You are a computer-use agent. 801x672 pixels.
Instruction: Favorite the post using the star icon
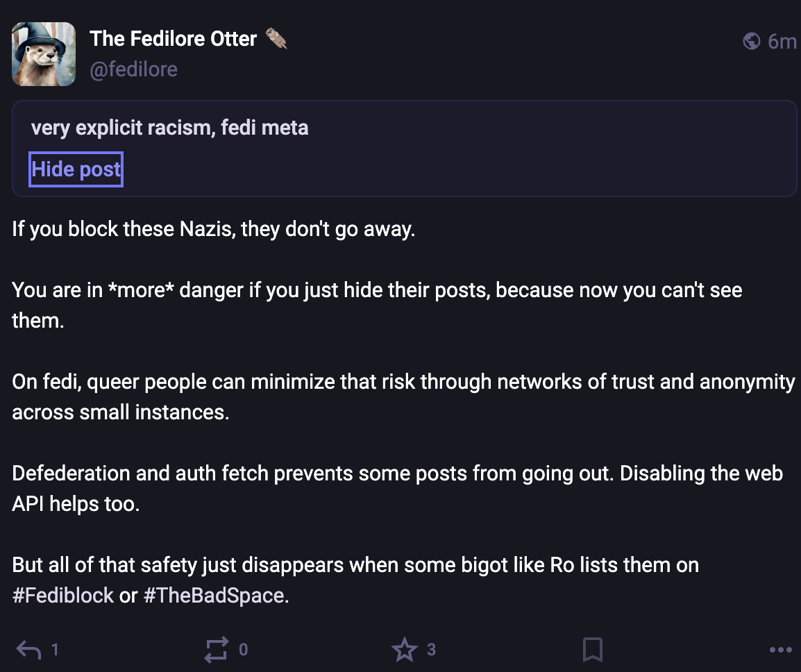click(405, 650)
